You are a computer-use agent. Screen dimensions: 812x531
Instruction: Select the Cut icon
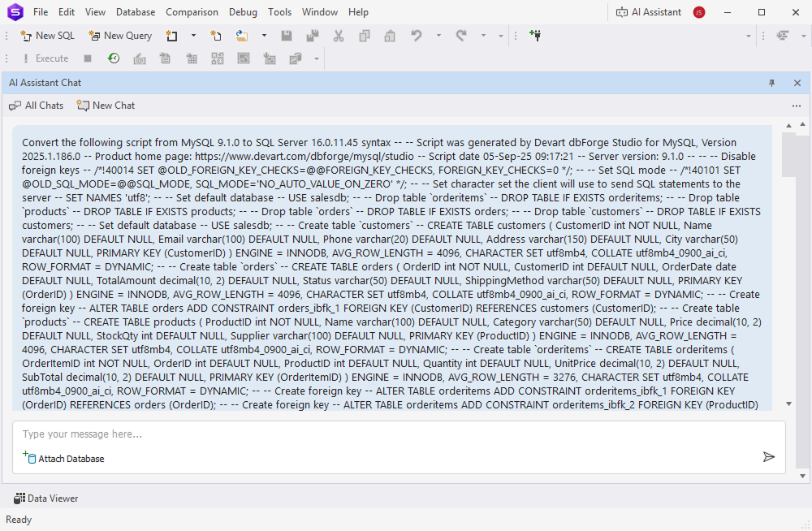pyautogui.click(x=339, y=36)
